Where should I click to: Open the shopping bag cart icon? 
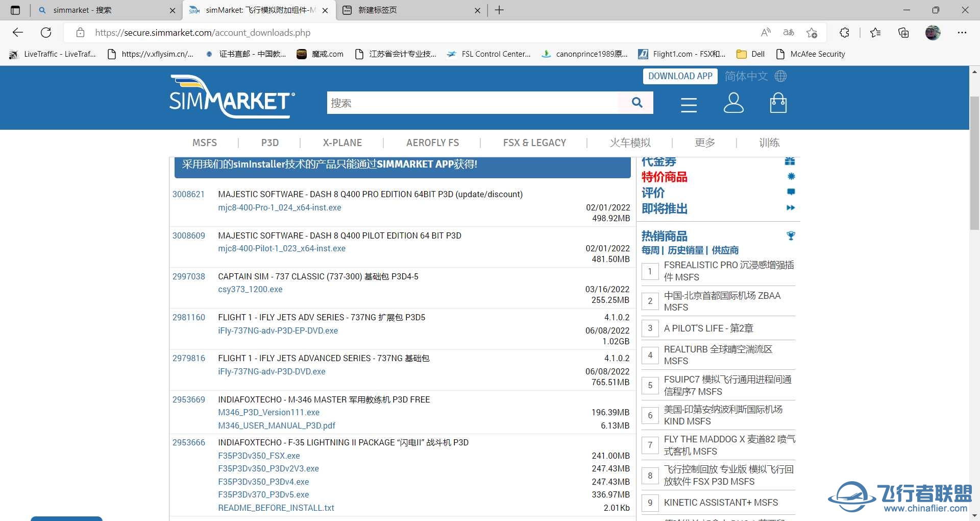[778, 103]
